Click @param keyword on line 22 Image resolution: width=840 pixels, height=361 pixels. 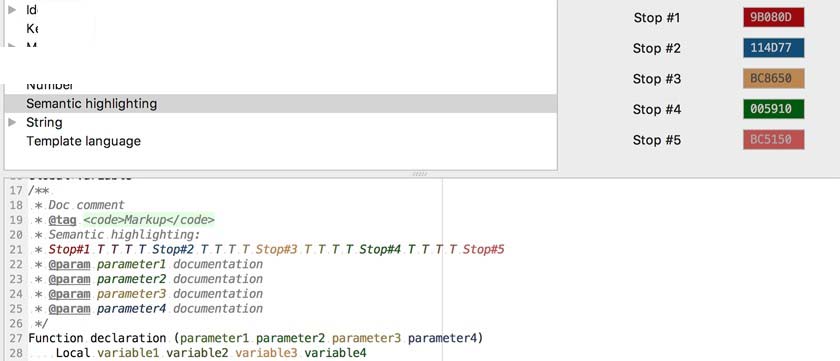tap(70, 264)
